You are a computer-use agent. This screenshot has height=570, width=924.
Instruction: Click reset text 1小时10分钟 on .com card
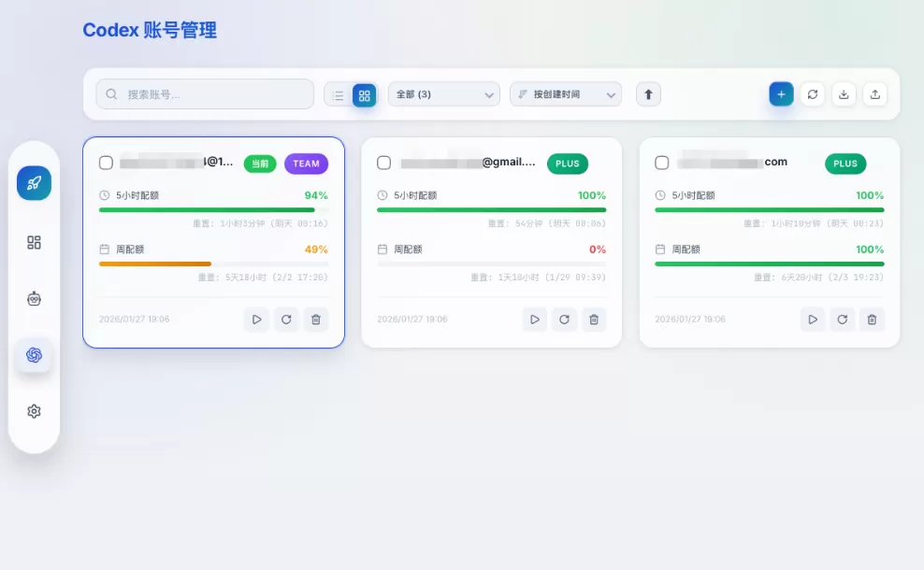click(814, 223)
